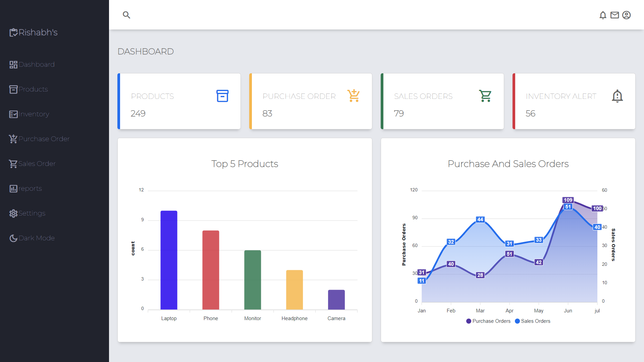Open the mail envelope icon
644x362 pixels.
pos(614,15)
